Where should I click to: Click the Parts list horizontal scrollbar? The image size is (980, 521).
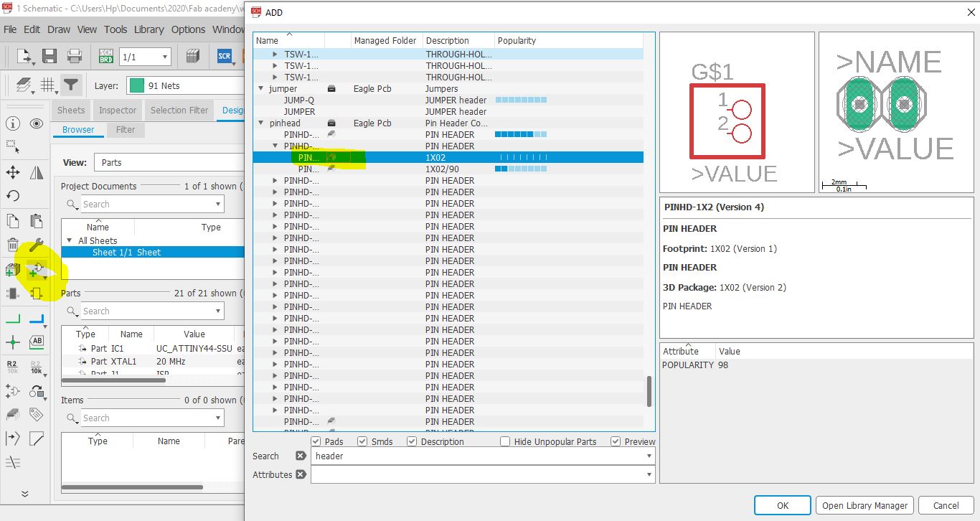click(113, 380)
